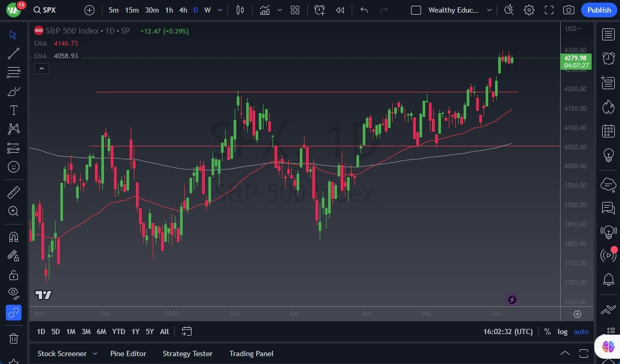Toggle magnet mode for drawings
Image resolution: width=620 pixels, height=364 pixels.
tap(14, 237)
